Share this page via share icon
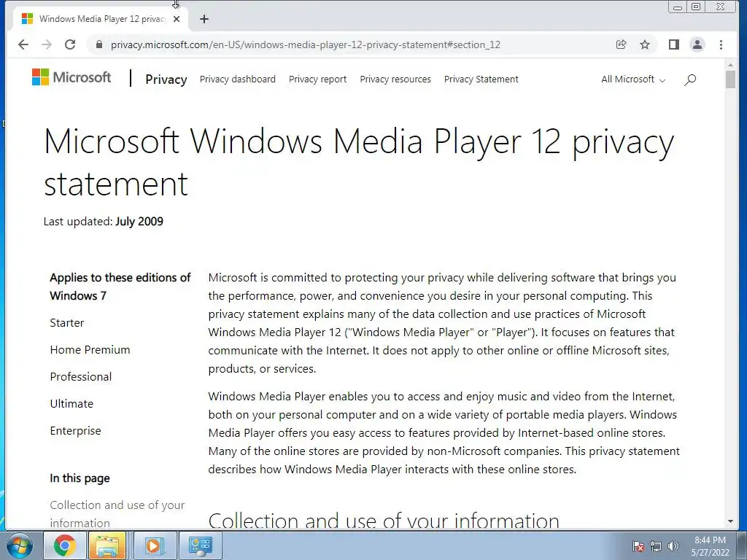The height and width of the screenshot is (560, 747). coord(621,44)
